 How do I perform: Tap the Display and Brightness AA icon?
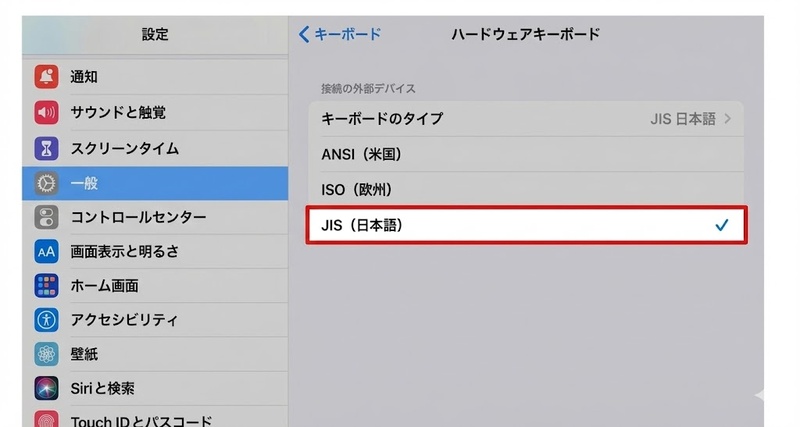coord(46,252)
